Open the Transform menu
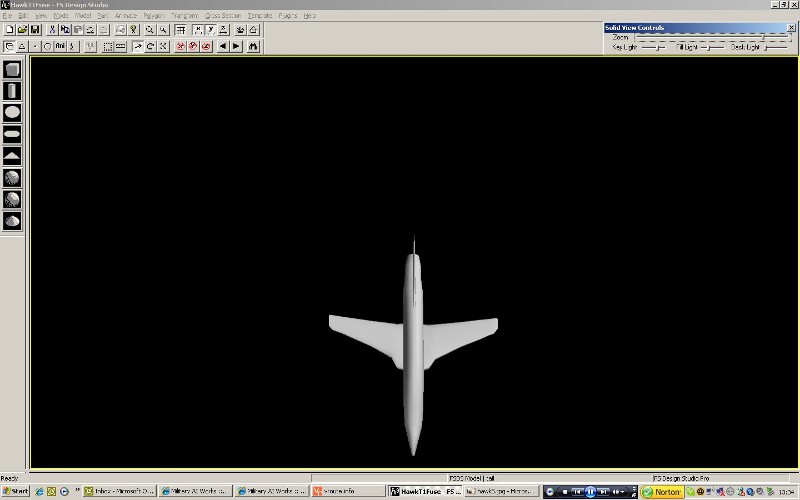 [185, 16]
